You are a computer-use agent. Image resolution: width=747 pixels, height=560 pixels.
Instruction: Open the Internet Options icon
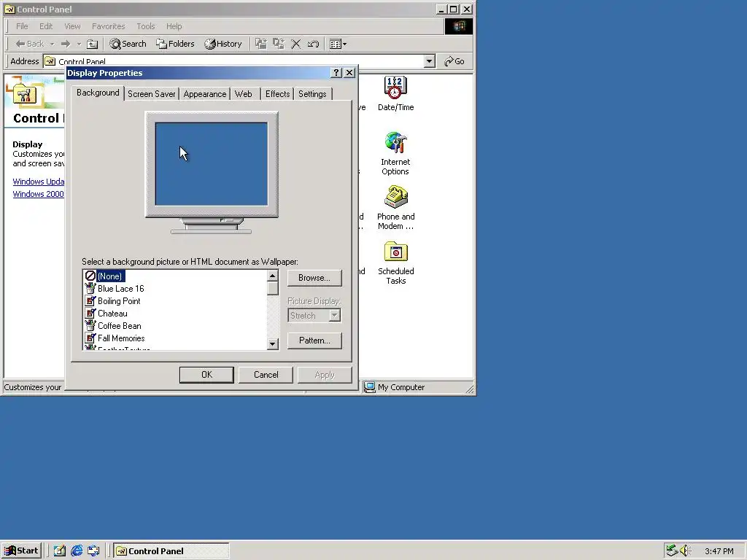[x=395, y=153]
